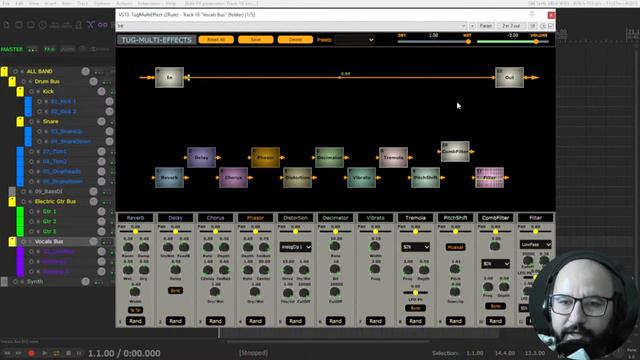Click the Reverb Pan slider
640x360 pixels.
tap(135, 231)
